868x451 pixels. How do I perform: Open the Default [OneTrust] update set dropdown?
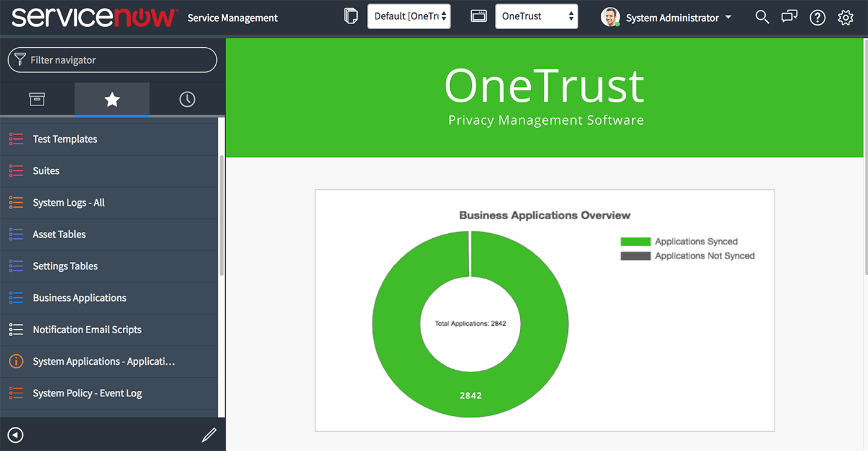click(409, 17)
